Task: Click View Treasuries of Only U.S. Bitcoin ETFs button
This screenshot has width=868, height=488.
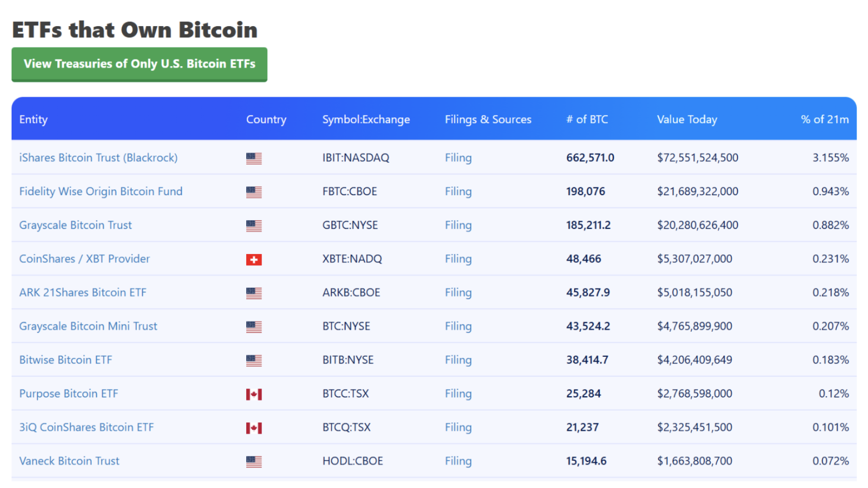Action: (x=139, y=64)
